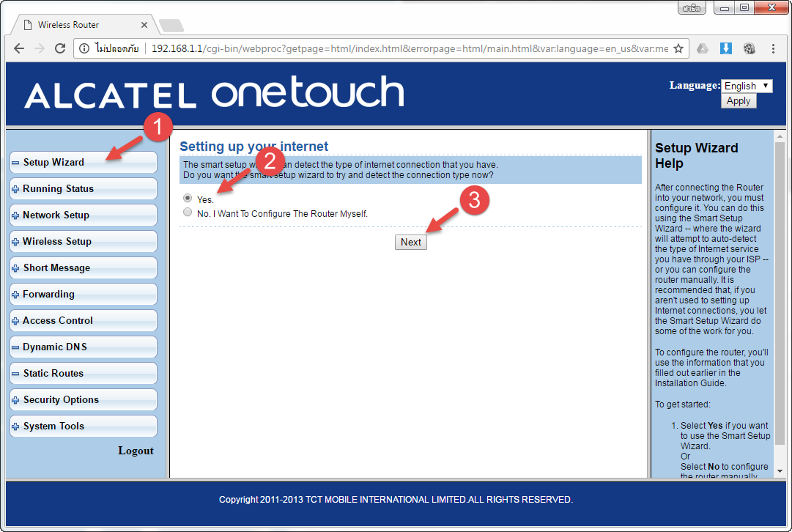The height and width of the screenshot is (532, 792).
Task: Expand Security Options plus icon
Action: point(15,400)
